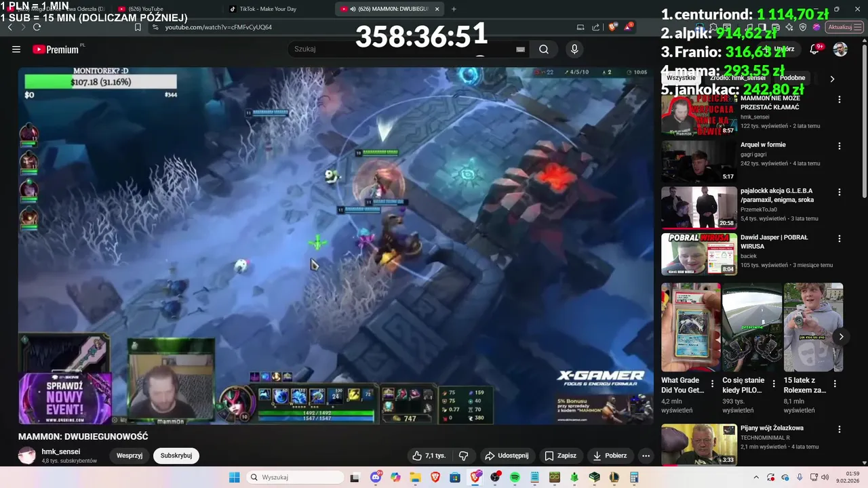The width and height of the screenshot is (868, 488).
Task: Open more actions under the video
Action: [646, 455]
